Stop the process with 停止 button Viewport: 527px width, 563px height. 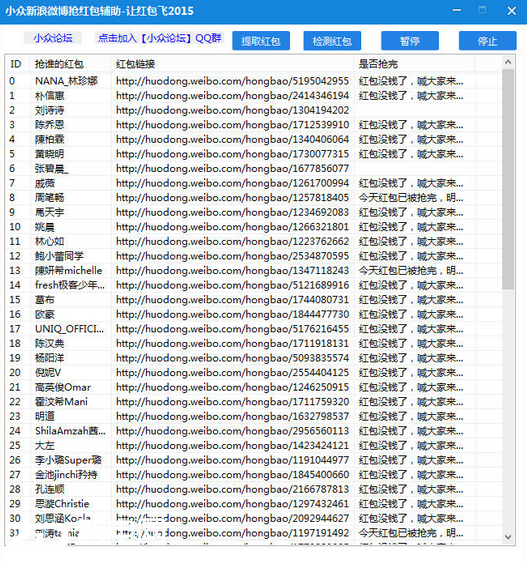(488, 41)
